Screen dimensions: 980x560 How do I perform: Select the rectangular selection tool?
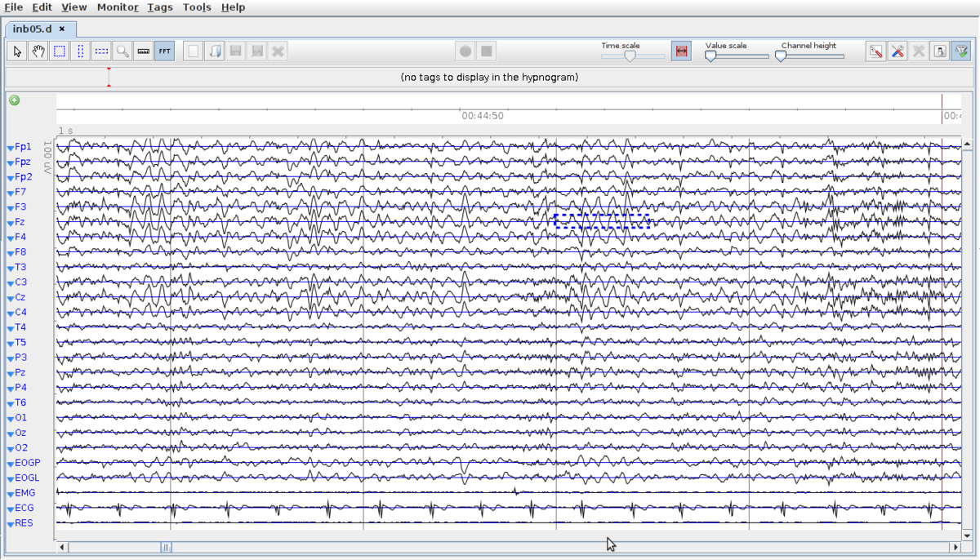pyautogui.click(x=59, y=51)
